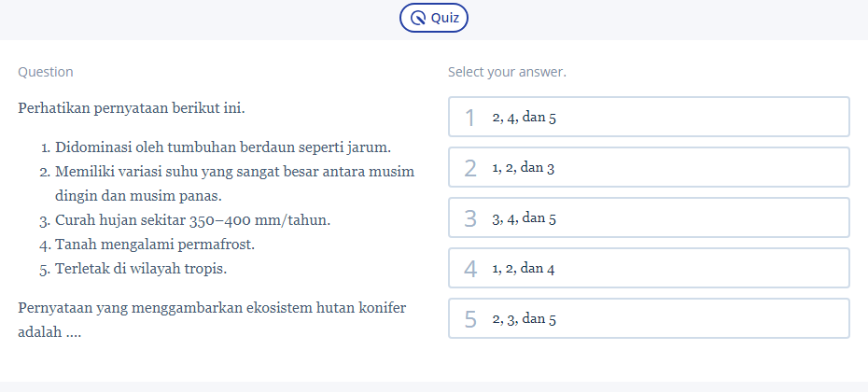Choose answer option "1, 2, dan 3"
The image size is (868, 392).
649,167
